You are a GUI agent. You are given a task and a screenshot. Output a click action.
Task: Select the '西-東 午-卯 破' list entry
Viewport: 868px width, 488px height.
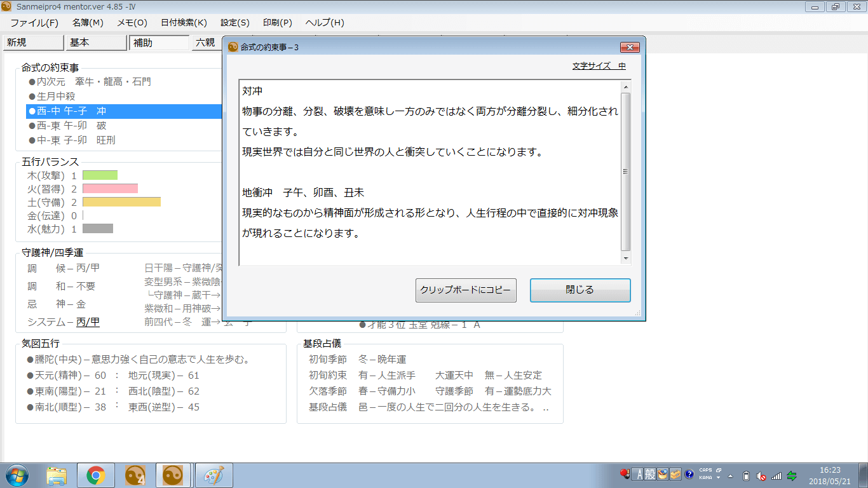pyautogui.click(x=71, y=125)
